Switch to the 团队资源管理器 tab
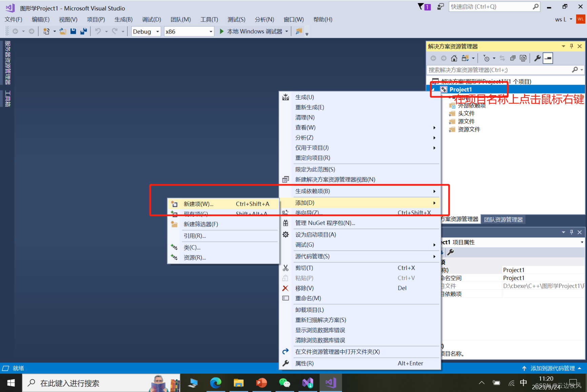Screen dimensions: 587x392 [503, 219]
